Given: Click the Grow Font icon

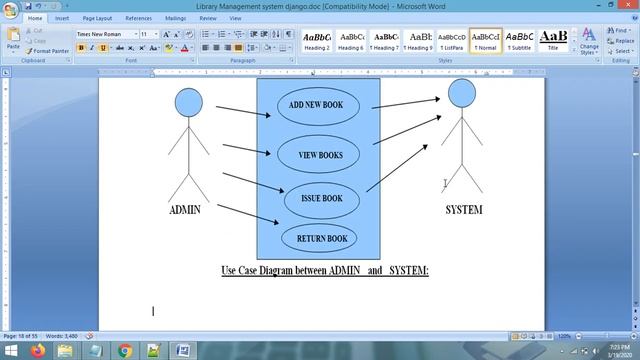Looking at the screenshot, I should [166, 34].
